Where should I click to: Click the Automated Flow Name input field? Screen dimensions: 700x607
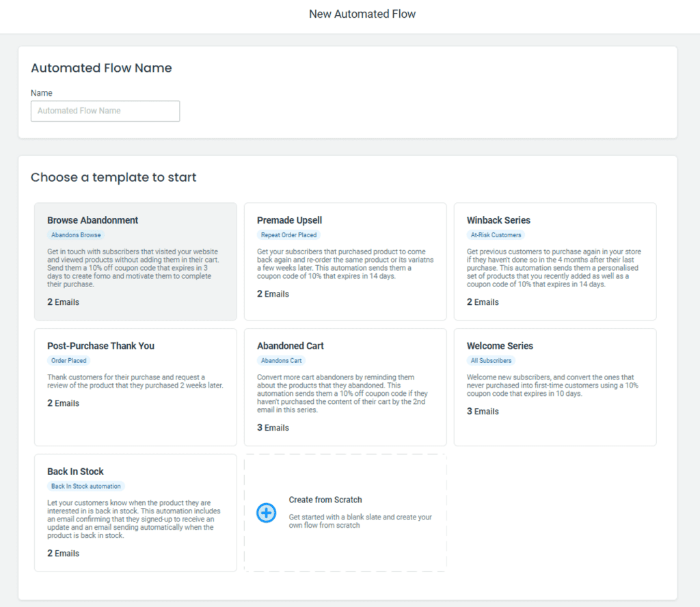(x=105, y=111)
